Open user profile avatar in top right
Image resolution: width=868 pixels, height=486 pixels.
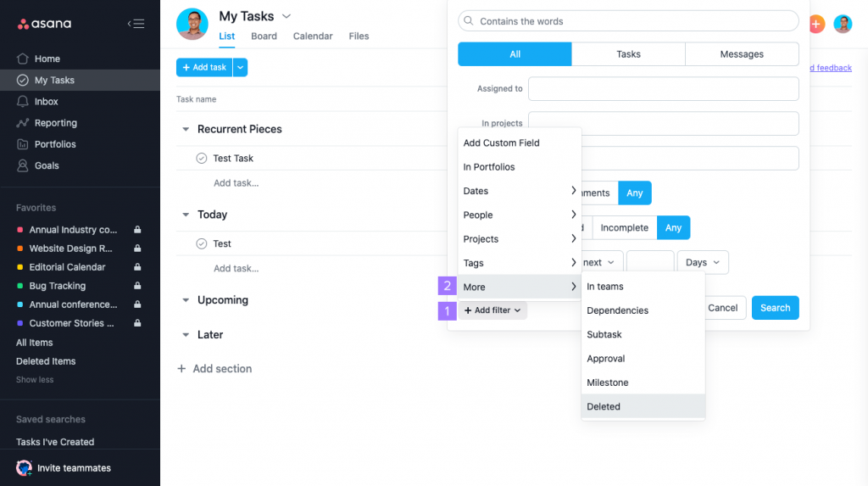(843, 24)
